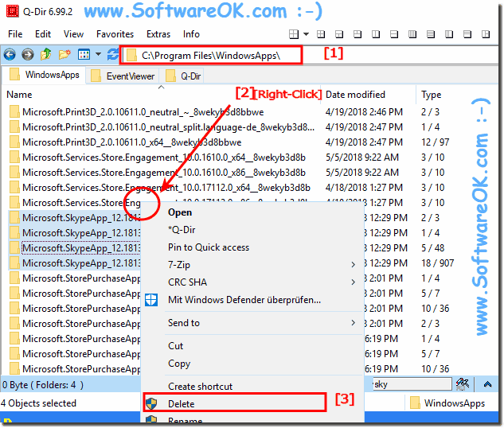This screenshot has width=504, height=428.
Task: Open the View menu
Action: [x=73, y=34]
